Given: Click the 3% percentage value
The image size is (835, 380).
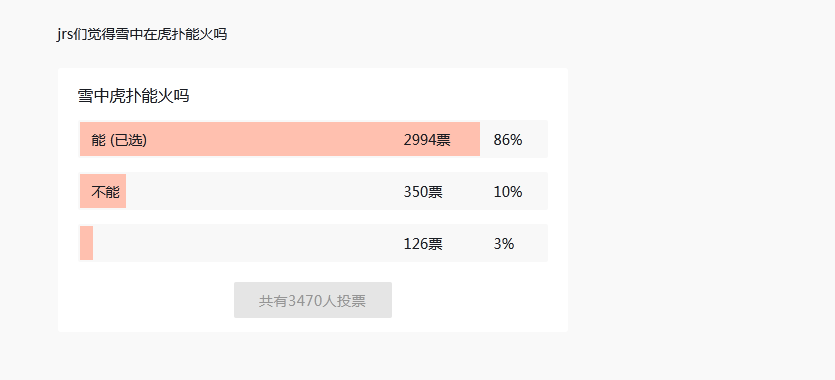Looking at the screenshot, I should (x=504, y=244).
